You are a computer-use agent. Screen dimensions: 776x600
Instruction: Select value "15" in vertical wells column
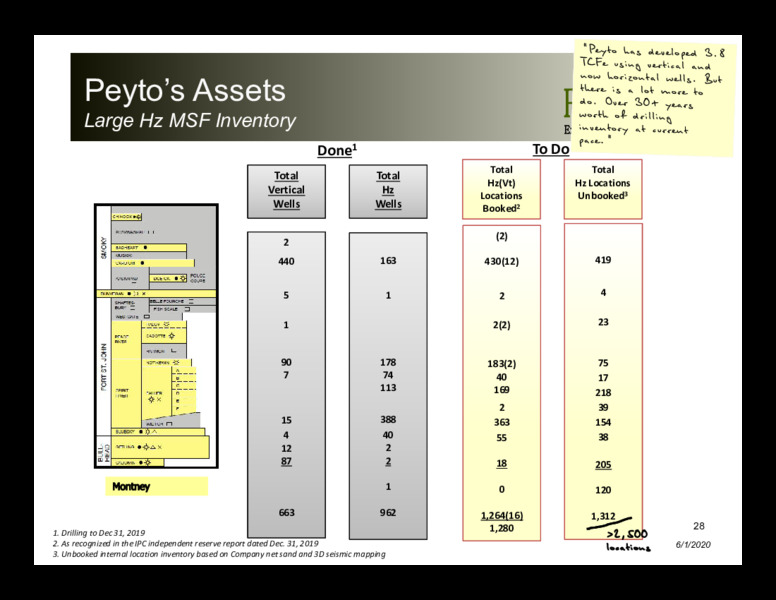click(287, 420)
